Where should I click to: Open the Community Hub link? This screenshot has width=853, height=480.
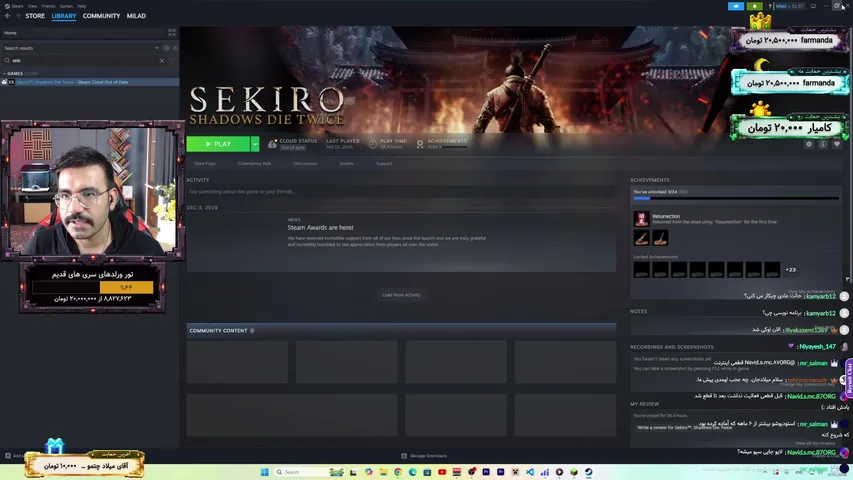254,164
